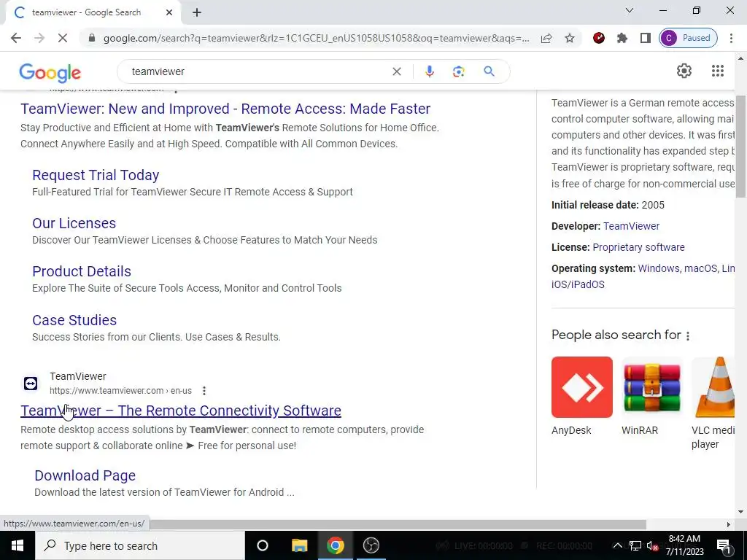Select the WinRAR thumbnail
747x560 pixels.
pyautogui.click(x=651, y=387)
